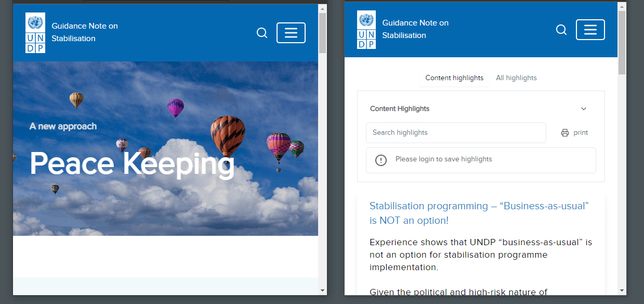This screenshot has width=644, height=304.
Task: Focus the Search highlights input field
Action: (456, 133)
